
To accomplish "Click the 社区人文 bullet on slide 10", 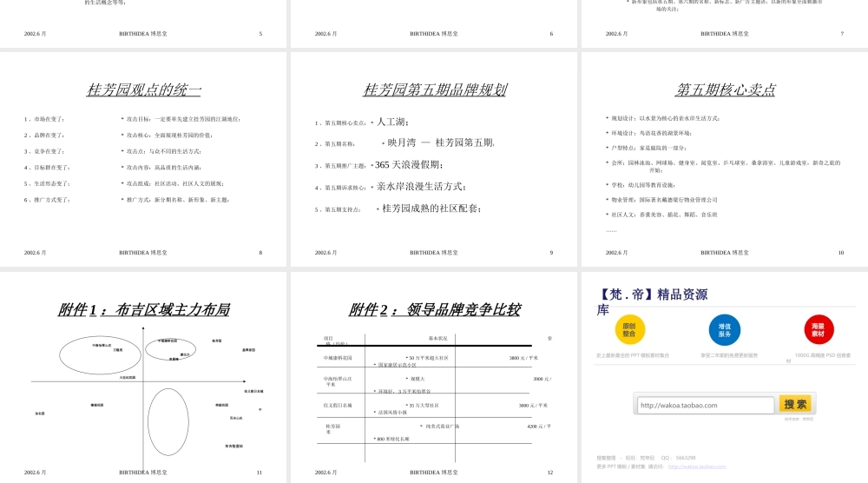I will point(662,215).
